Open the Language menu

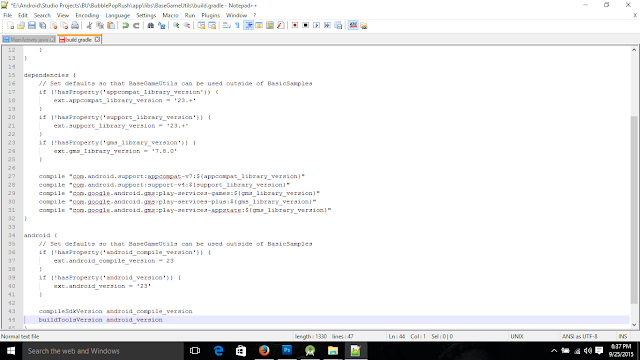pos(118,16)
